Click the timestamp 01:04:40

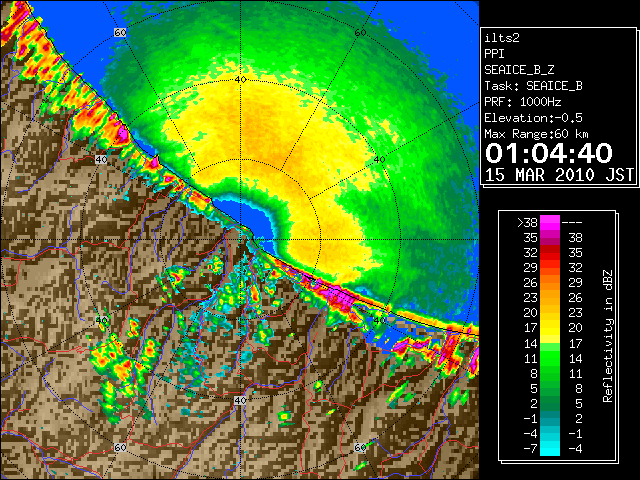[x=549, y=153]
